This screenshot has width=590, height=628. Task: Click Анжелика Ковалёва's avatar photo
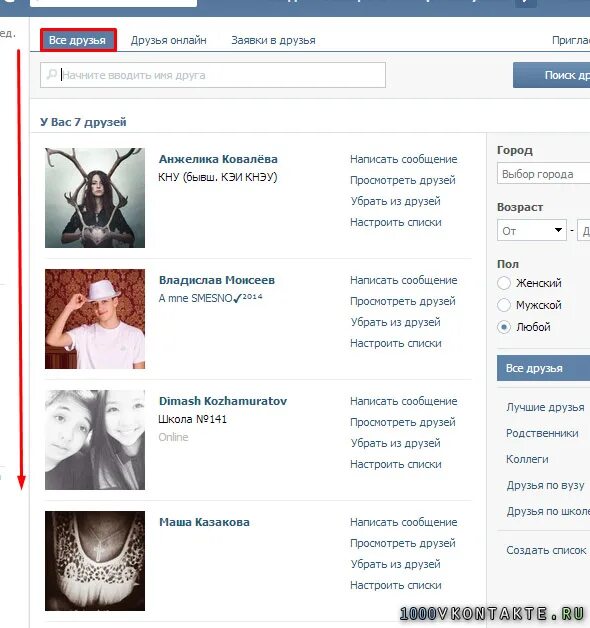[95, 198]
